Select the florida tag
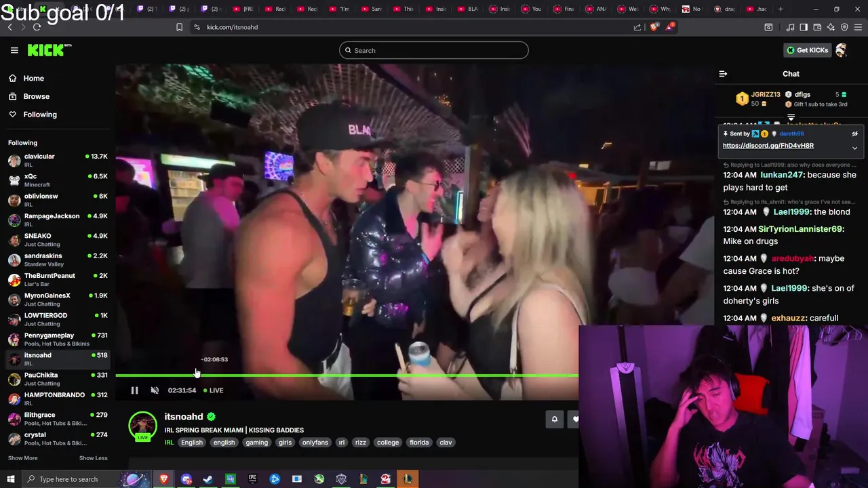Viewport: 868px width, 488px height. tap(419, 443)
